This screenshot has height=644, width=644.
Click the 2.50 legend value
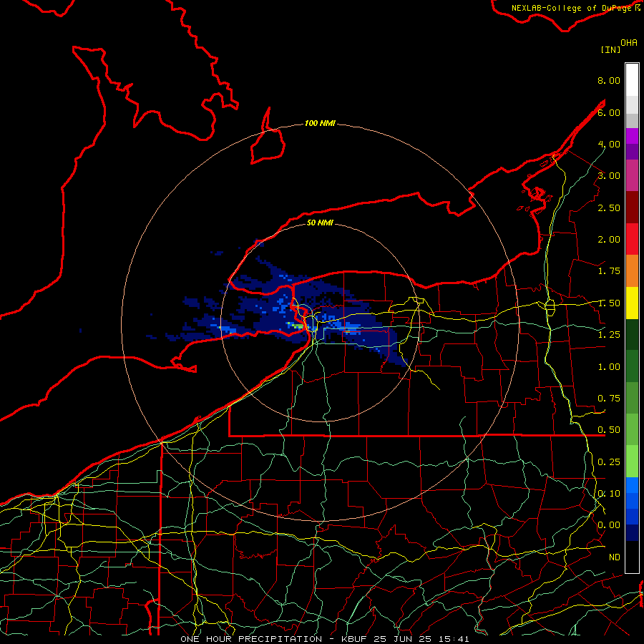click(x=608, y=208)
